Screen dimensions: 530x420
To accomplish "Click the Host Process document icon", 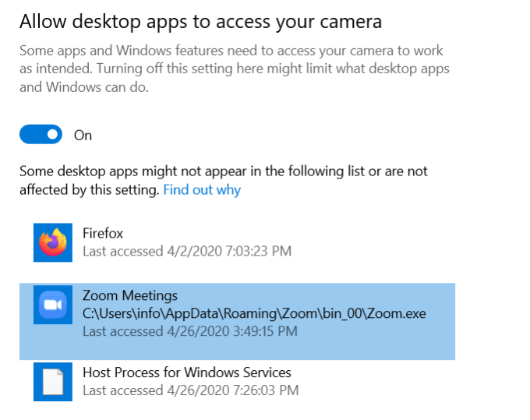I will click(x=53, y=382).
